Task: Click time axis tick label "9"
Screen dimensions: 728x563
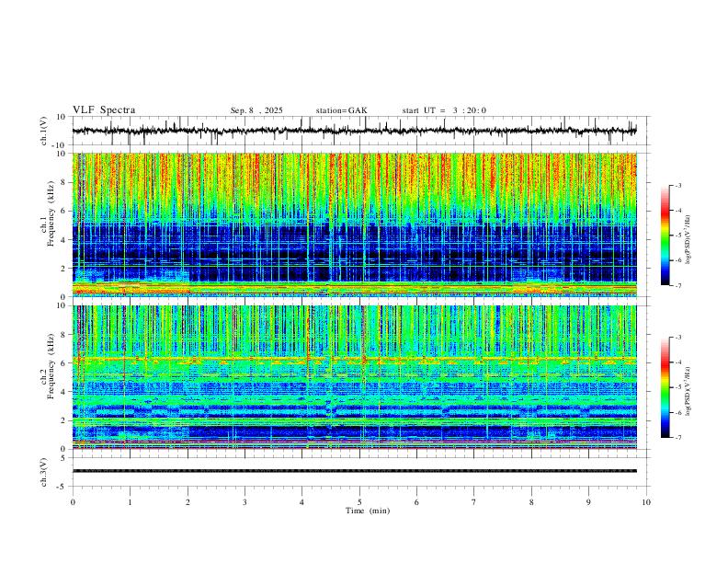Action: [x=588, y=502]
